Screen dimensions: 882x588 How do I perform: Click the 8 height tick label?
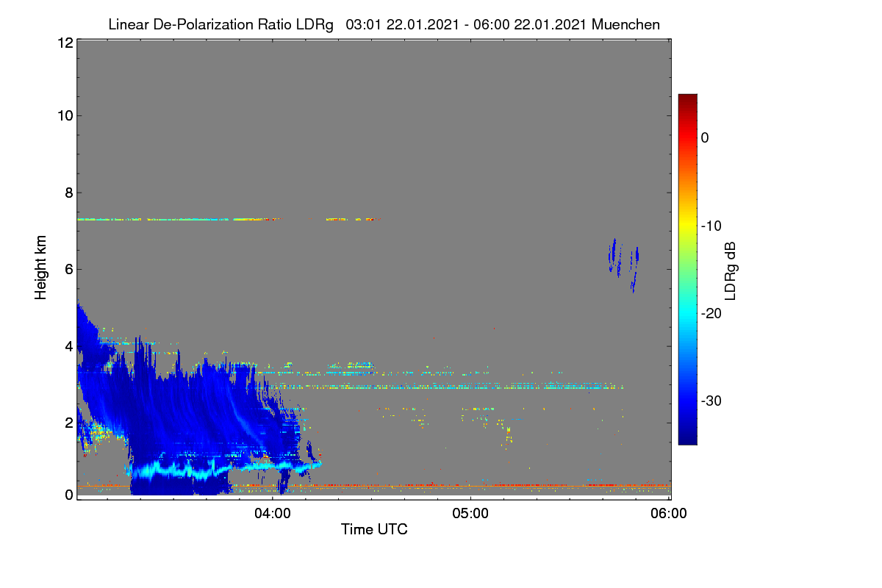point(68,193)
